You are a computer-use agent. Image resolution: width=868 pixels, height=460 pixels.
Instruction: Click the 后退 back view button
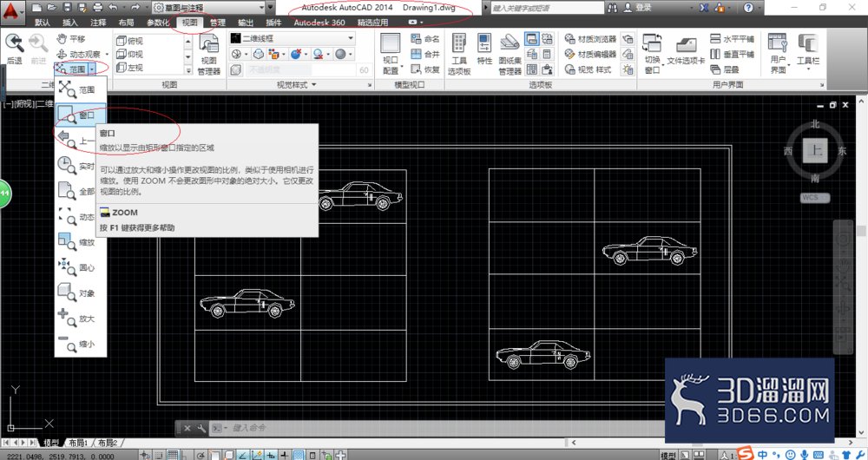pyautogui.click(x=15, y=49)
